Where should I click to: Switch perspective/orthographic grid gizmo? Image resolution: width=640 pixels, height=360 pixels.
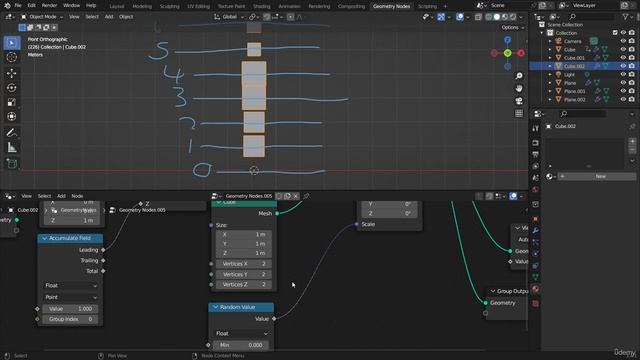pyautogui.click(x=519, y=113)
